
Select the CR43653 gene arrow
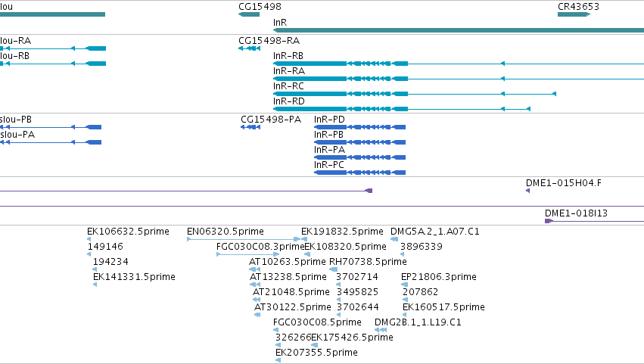coord(574,14)
